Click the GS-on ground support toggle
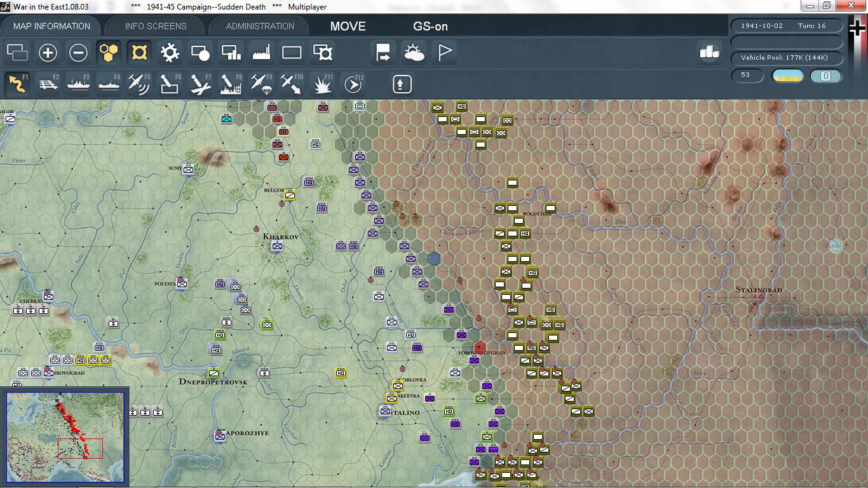The width and height of the screenshot is (868, 488). pos(430,26)
